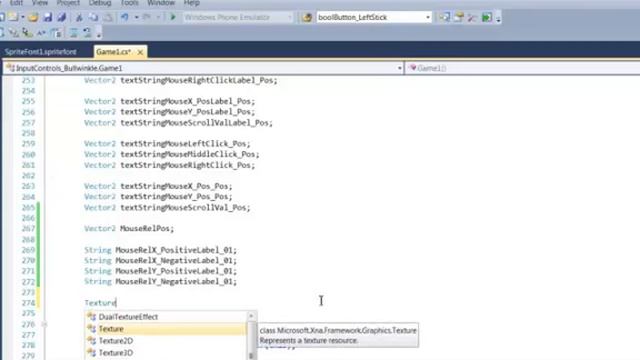
Task: Click the Save All icon
Action: [x=62, y=18]
